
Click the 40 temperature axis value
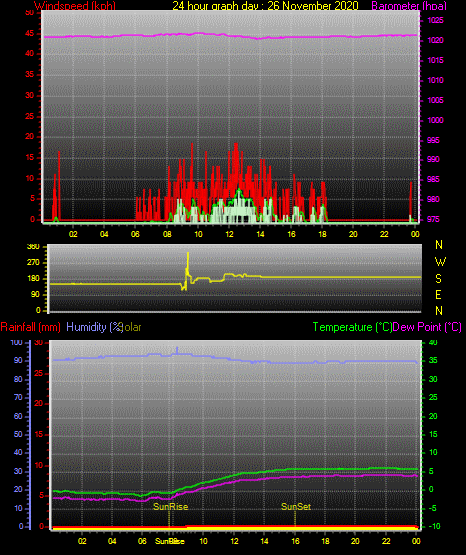click(x=433, y=343)
